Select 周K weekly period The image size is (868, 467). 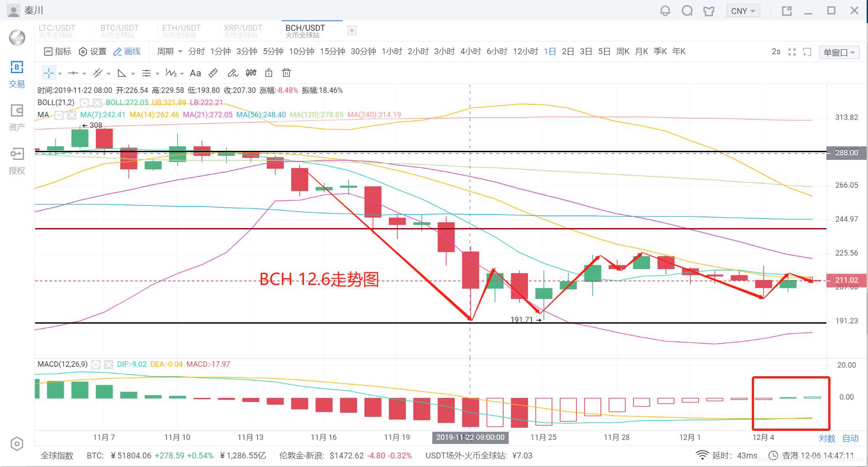pyautogui.click(x=623, y=51)
